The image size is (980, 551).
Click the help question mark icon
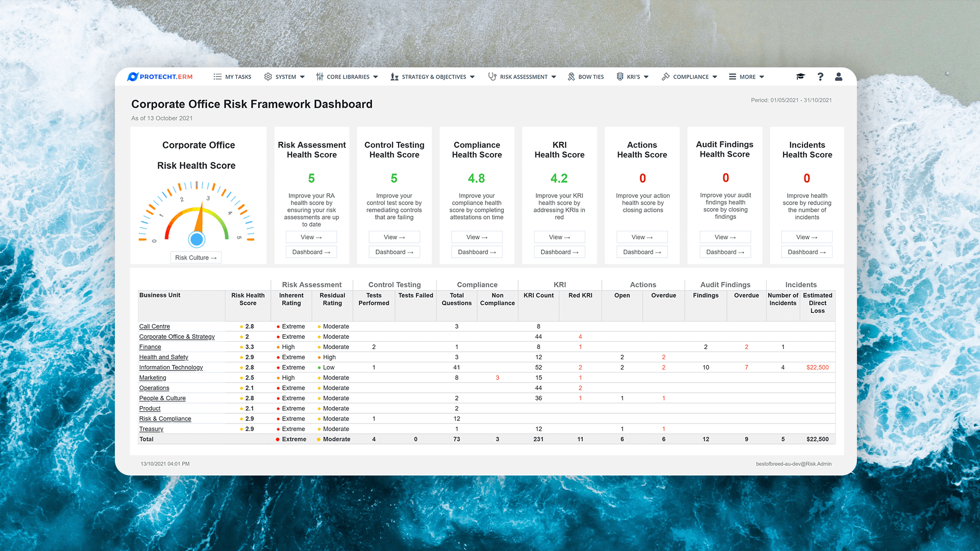coord(820,77)
